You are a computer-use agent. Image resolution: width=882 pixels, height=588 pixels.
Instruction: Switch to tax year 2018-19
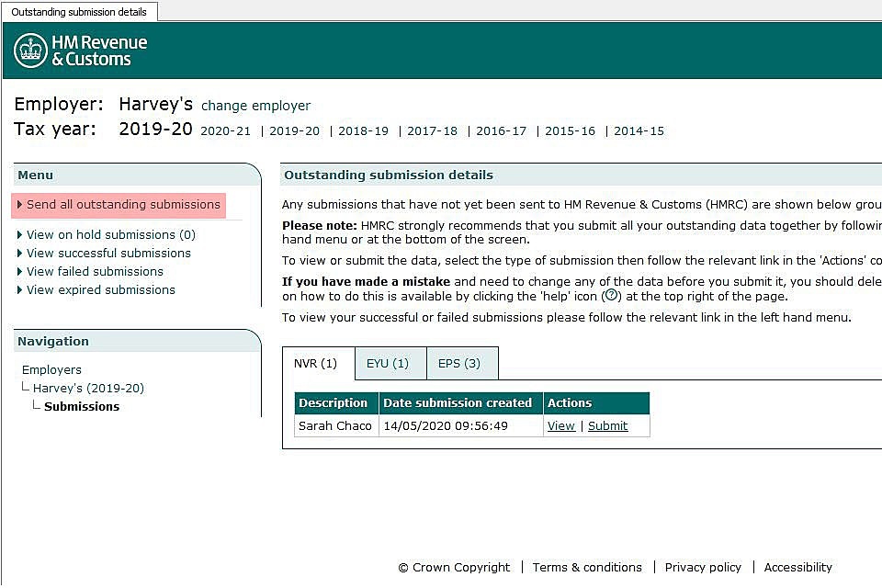(x=363, y=131)
